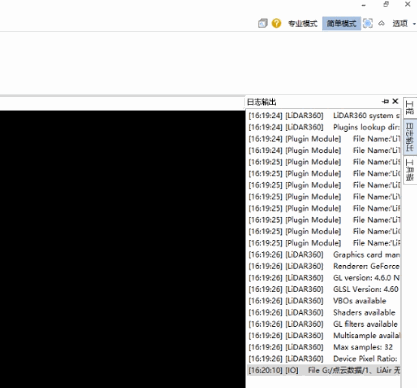The width and height of the screenshot is (417, 388).
Task: Open the help question mark icon
Action: (276, 23)
